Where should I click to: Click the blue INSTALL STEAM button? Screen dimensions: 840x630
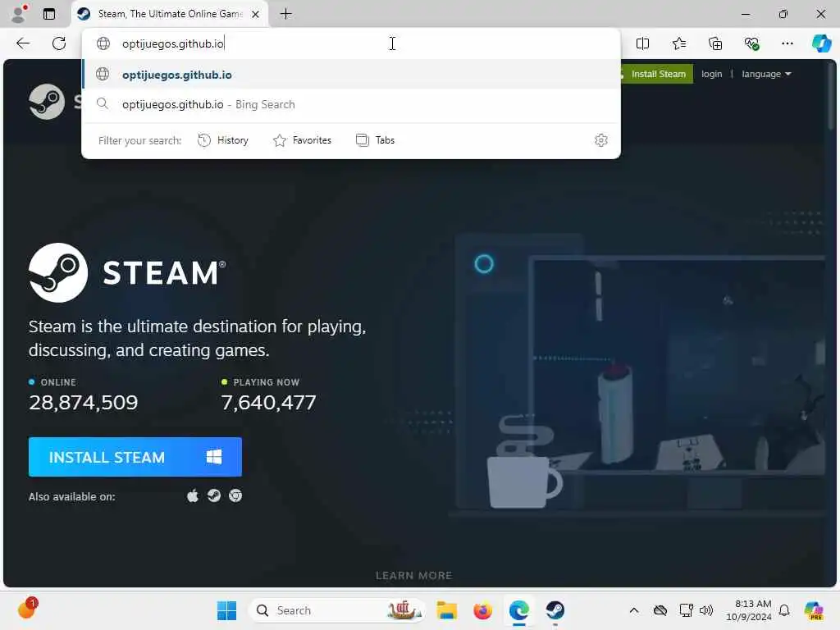coord(135,457)
